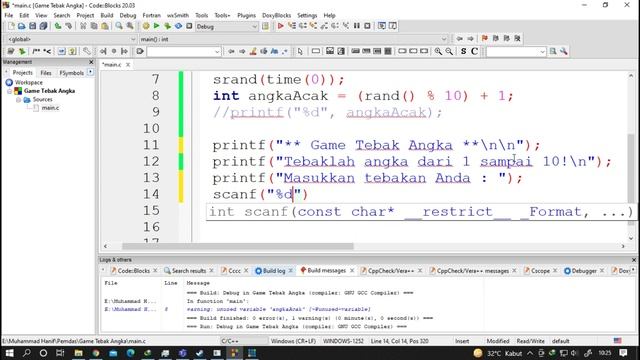Viewport: 640px width, 360px height.
Task: Open the Windows Start menu
Action: pos(9,353)
